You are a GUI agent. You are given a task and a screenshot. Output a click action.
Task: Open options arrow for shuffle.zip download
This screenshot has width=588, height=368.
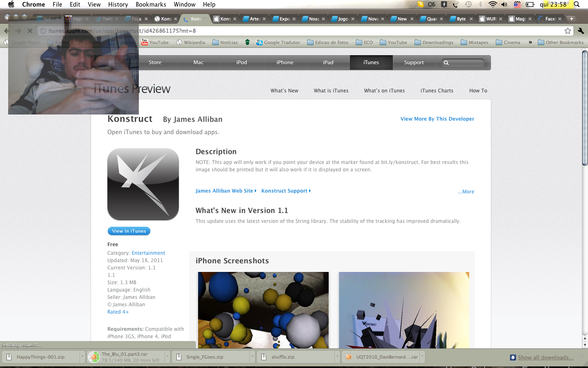click(x=337, y=357)
